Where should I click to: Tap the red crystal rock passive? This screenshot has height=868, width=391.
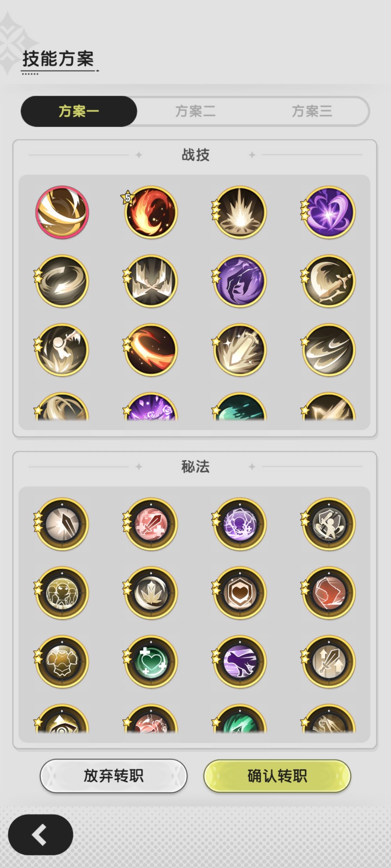[x=329, y=593]
